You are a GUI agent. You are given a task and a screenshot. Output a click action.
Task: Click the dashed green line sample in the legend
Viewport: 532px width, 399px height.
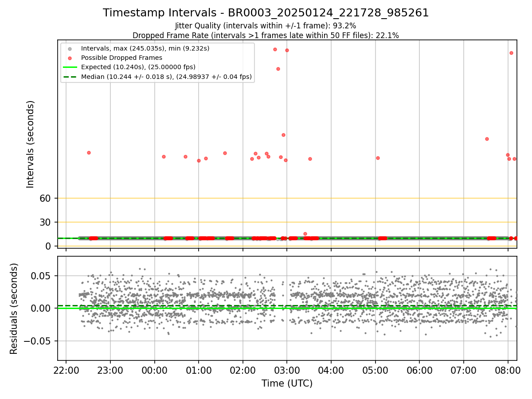tap(70, 77)
